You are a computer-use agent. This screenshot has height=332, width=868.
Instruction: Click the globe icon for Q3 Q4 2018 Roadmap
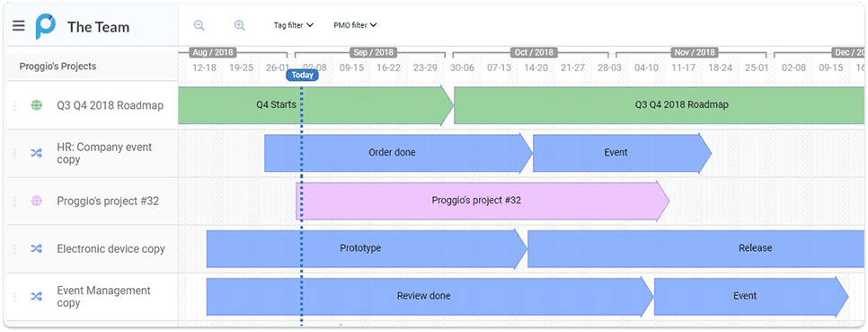coord(37,104)
